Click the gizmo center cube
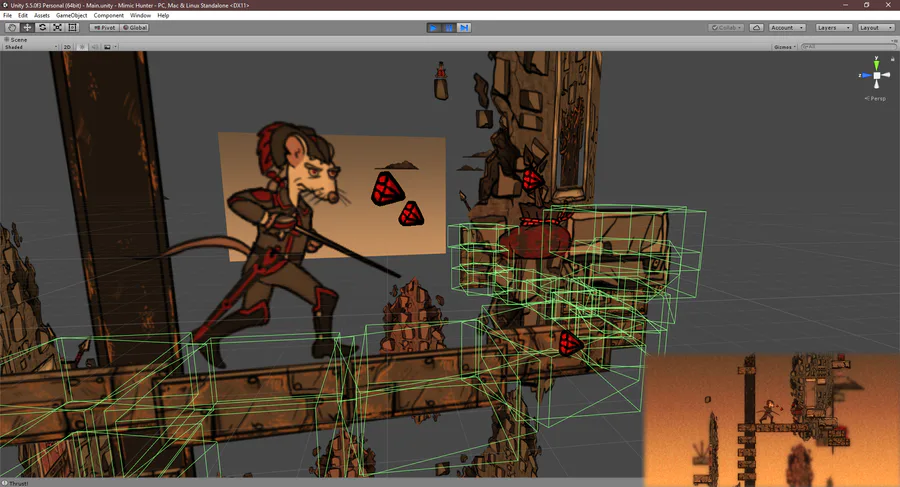This screenshot has width=900, height=487. point(876,76)
